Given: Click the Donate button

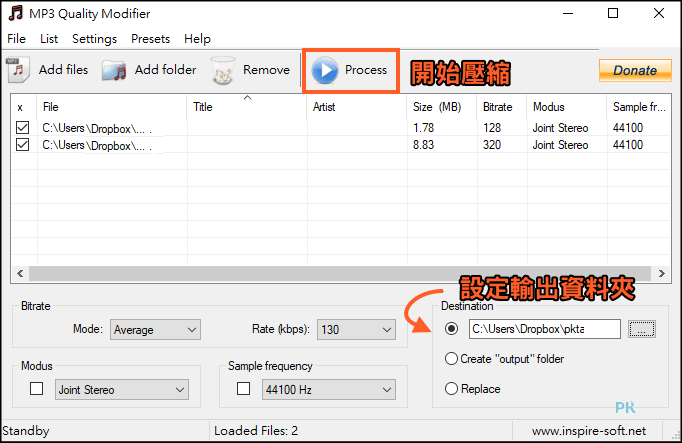Looking at the screenshot, I should pos(635,70).
